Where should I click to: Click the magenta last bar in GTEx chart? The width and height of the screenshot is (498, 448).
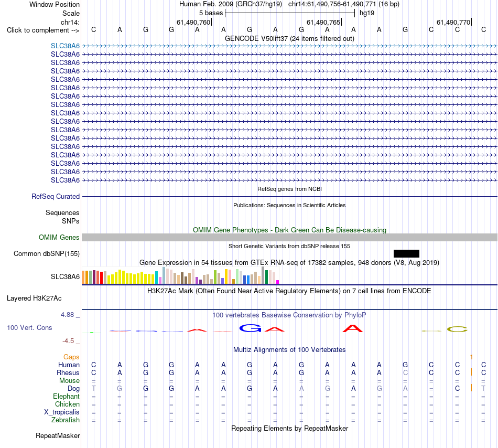click(x=278, y=282)
